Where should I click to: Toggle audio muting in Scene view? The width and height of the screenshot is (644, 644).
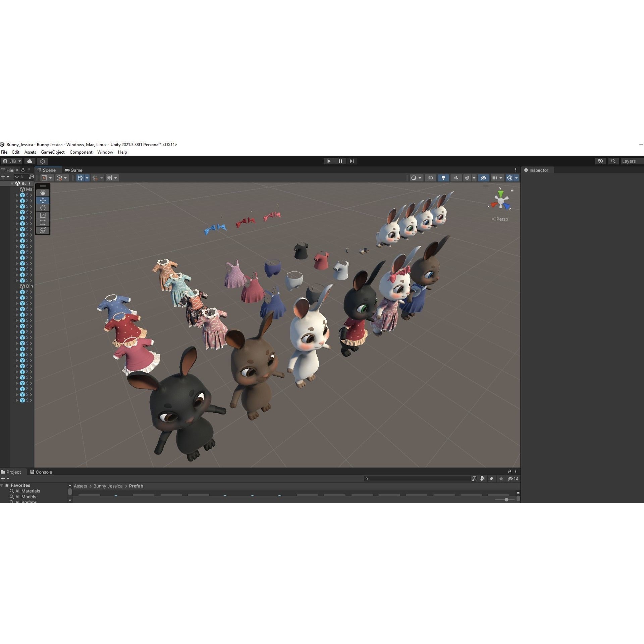coord(456,178)
